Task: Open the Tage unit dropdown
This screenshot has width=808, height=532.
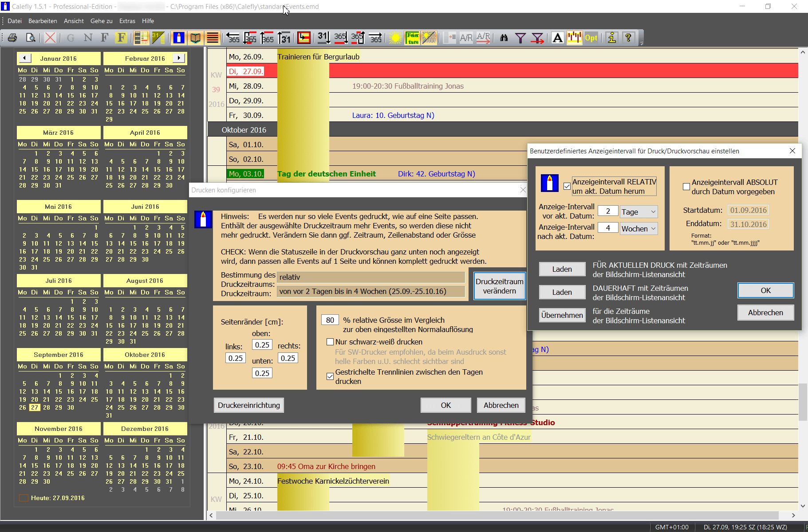Action: [639, 211]
